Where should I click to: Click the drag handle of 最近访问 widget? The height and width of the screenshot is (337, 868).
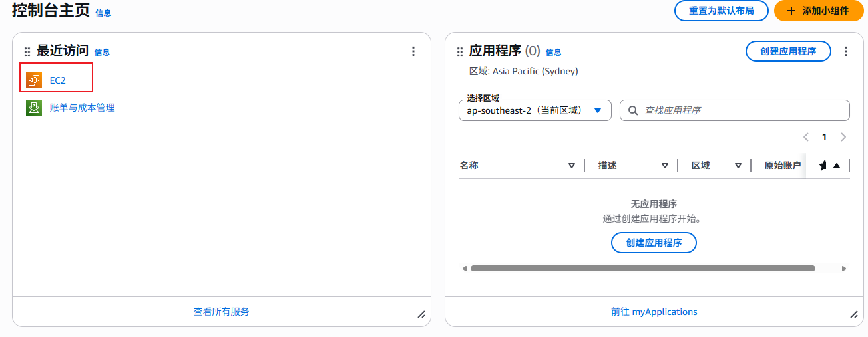pyautogui.click(x=27, y=51)
